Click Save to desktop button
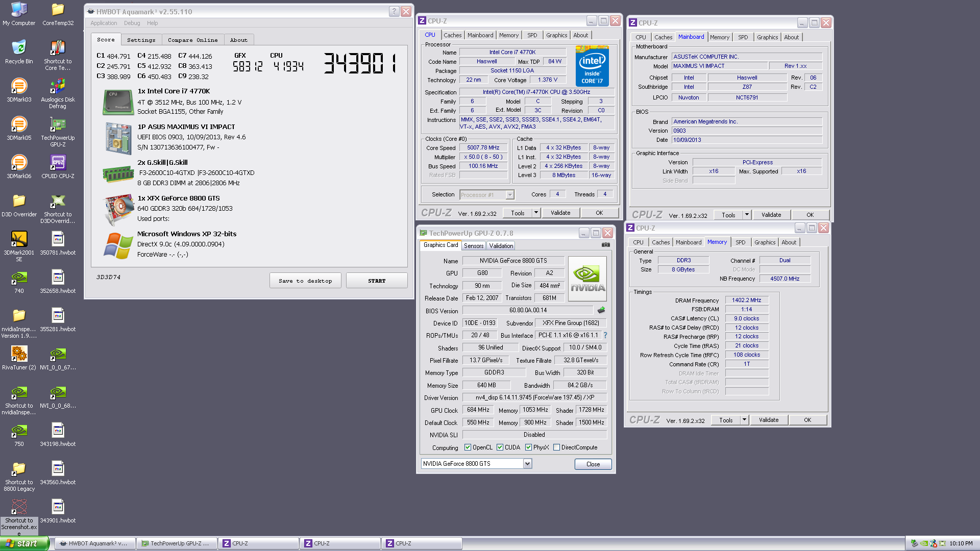This screenshot has height=551, width=980. (305, 281)
